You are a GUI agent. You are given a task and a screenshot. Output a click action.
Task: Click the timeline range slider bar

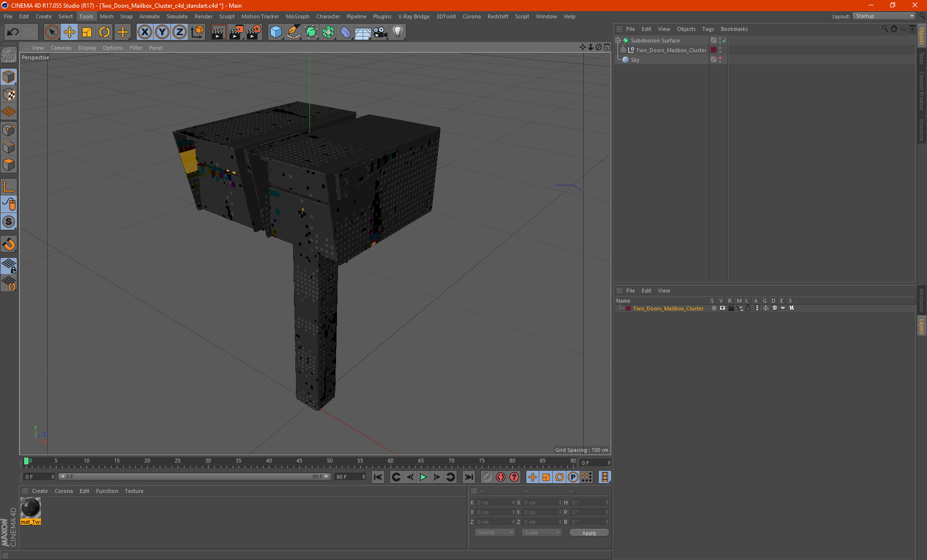195,476
